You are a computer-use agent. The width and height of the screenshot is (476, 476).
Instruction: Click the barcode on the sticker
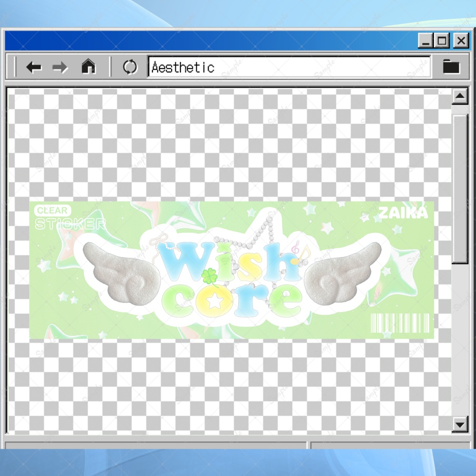(x=401, y=322)
